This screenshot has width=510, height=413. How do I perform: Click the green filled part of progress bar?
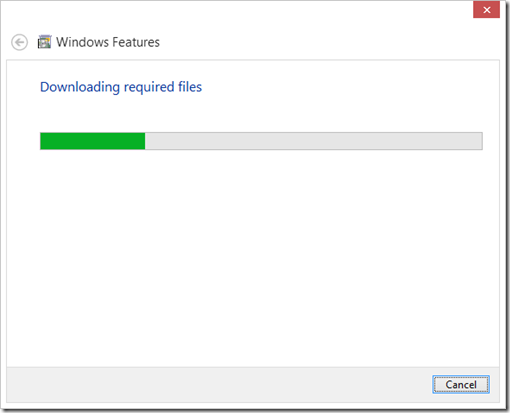[93, 141]
